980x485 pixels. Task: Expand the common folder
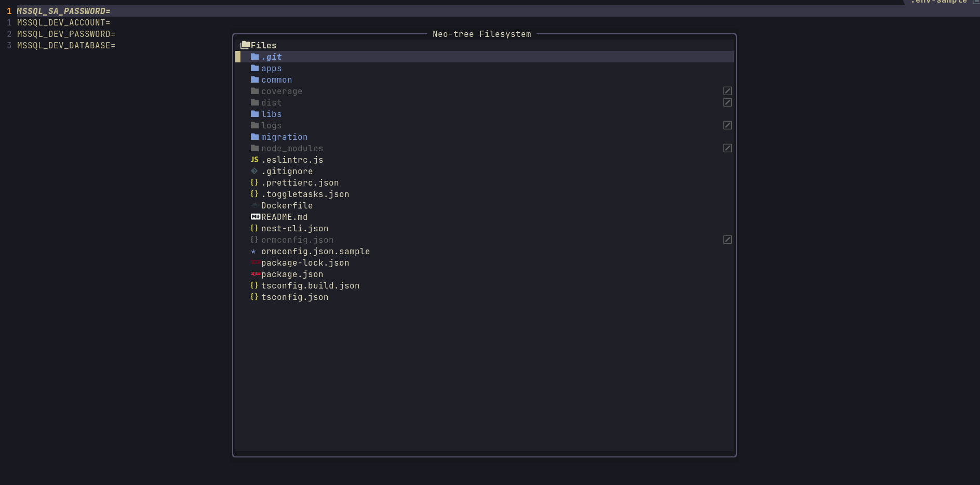coord(276,80)
